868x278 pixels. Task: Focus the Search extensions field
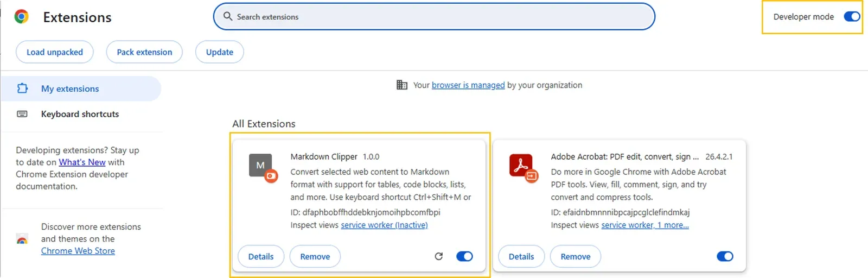(434, 16)
